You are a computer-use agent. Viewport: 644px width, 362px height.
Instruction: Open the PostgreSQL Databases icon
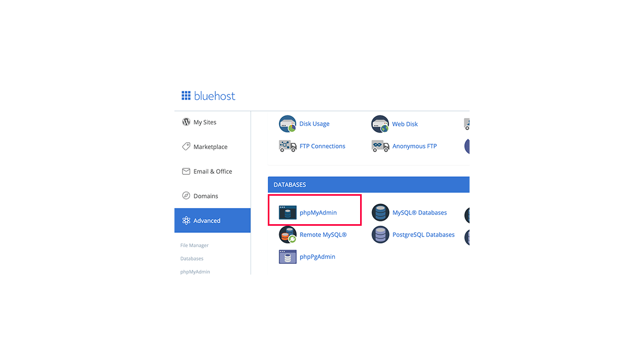[380, 235]
